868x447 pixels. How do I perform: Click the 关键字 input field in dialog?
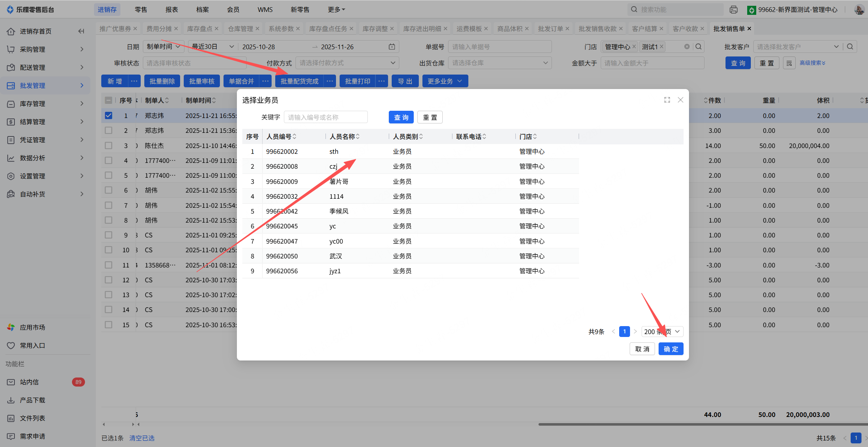tap(325, 117)
